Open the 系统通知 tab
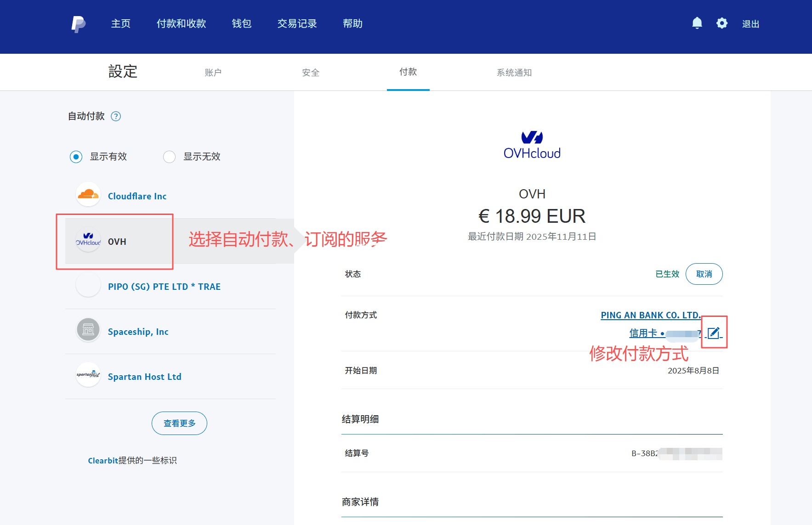812x525 pixels. click(514, 73)
